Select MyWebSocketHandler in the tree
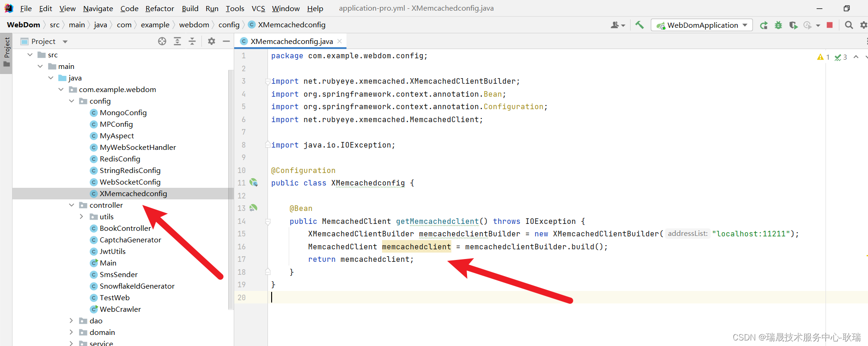This screenshot has height=346, width=868. click(x=138, y=147)
